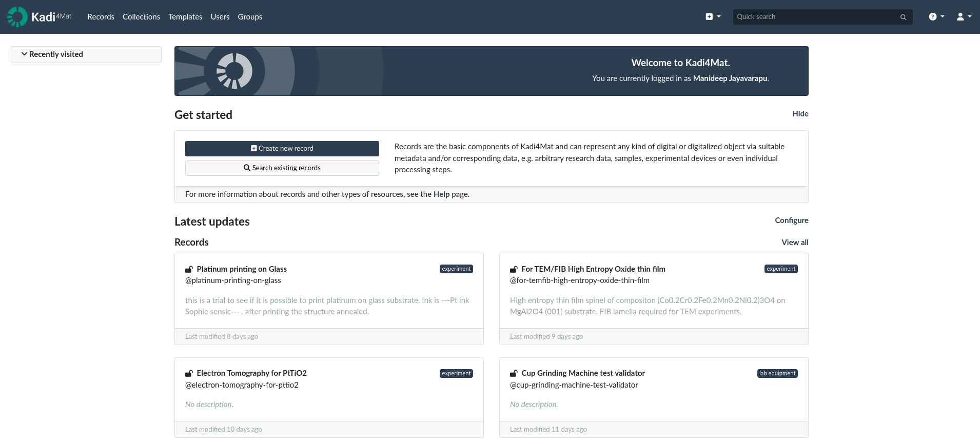Image resolution: width=980 pixels, height=444 pixels.
Task: Click Last modified 11 days ago text
Action: pos(548,430)
